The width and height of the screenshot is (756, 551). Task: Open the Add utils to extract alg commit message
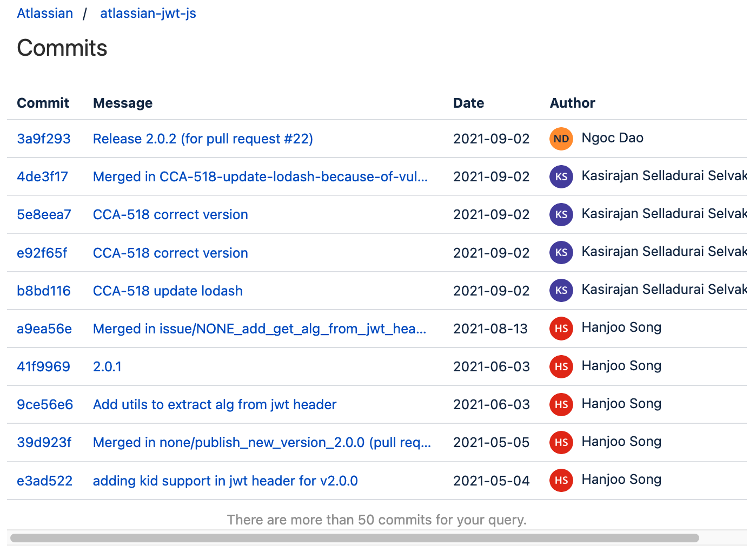coord(215,404)
